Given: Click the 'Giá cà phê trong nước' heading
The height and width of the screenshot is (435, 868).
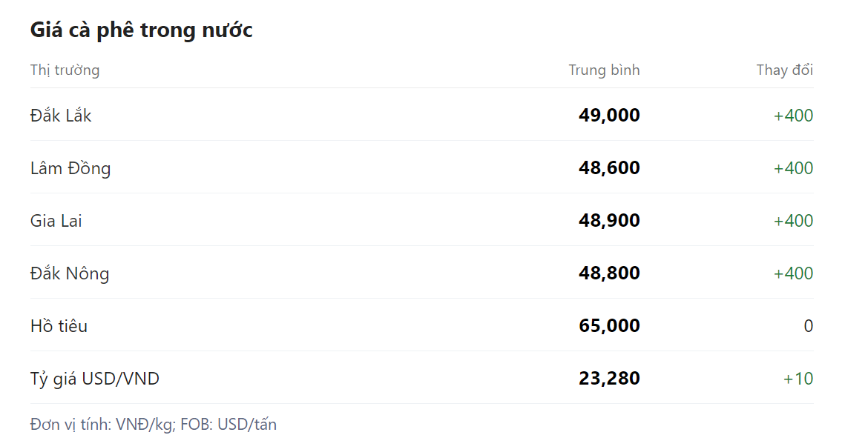Looking at the screenshot, I should (x=141, y=30).
